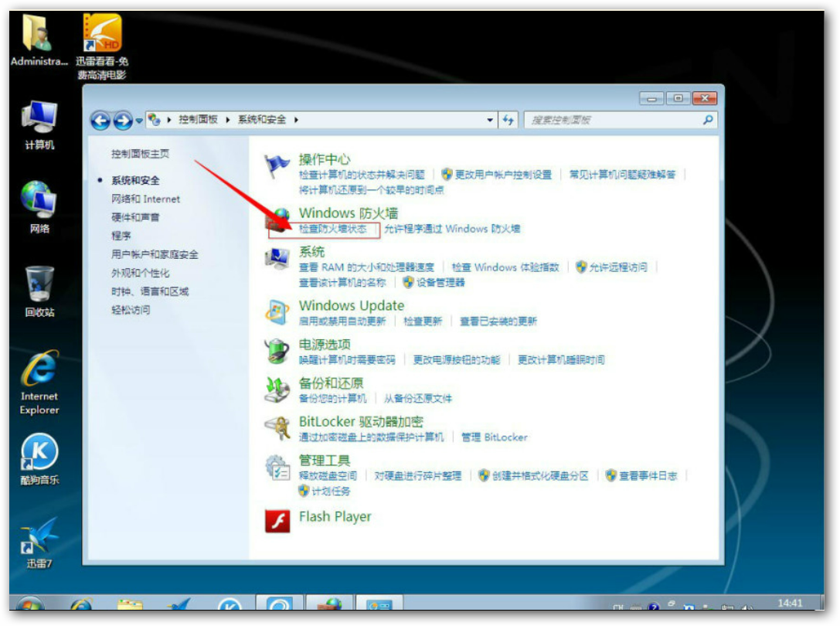Open the Flash Player icon
The width and height of the screenshot is (840, 626).
(277, 520)
